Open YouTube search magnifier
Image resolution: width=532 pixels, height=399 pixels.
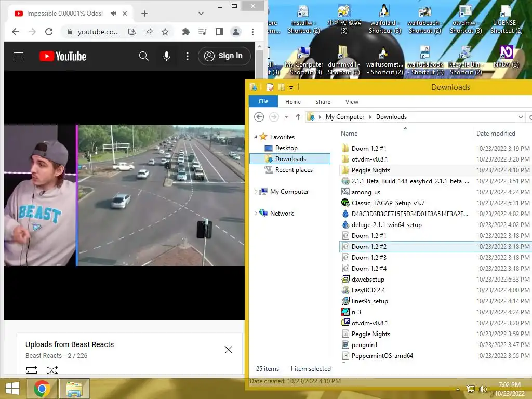tap(143, 56)
